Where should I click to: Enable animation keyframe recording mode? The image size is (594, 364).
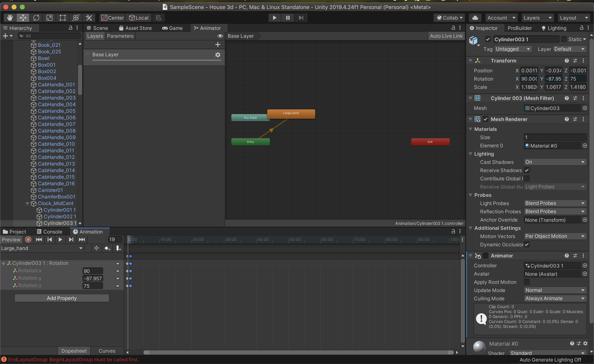coord(28,240)
